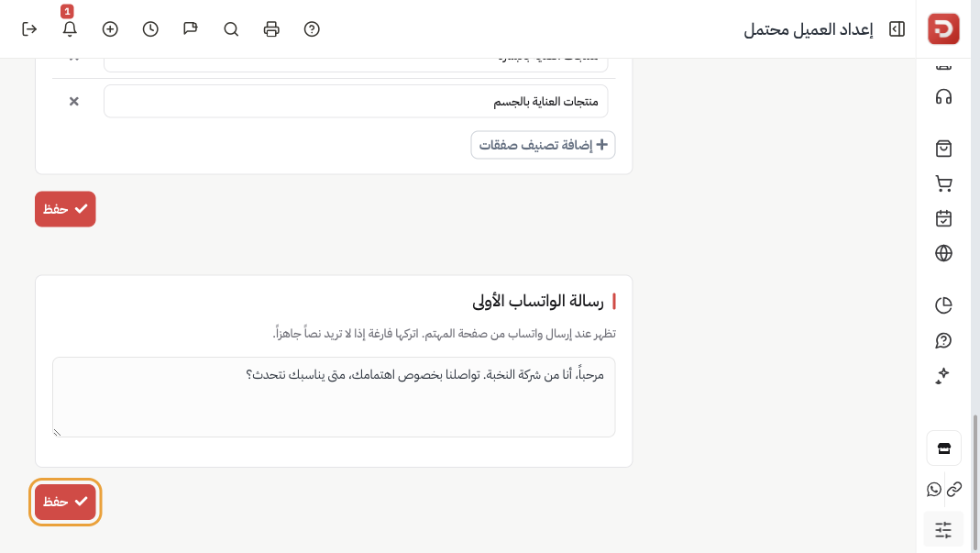This screenshot has width=980, height=553.
Task: Open the clock history icon
Action: [150, 29]
